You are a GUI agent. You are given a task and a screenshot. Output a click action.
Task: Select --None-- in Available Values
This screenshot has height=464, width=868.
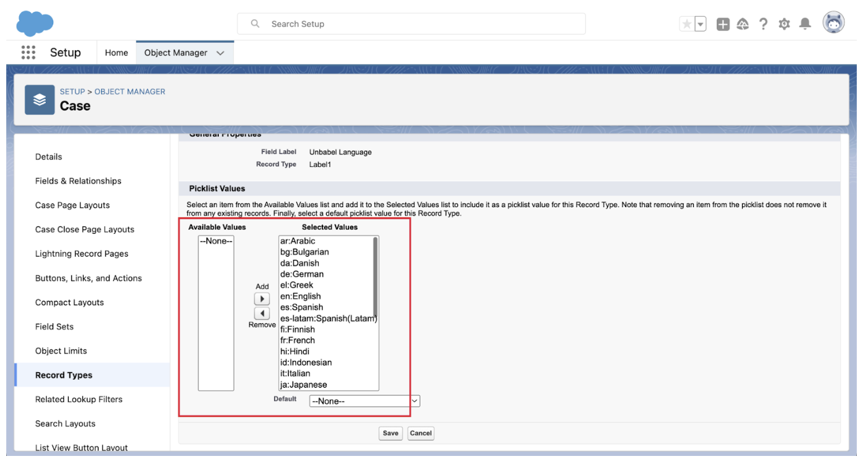(x=216, y=241)
